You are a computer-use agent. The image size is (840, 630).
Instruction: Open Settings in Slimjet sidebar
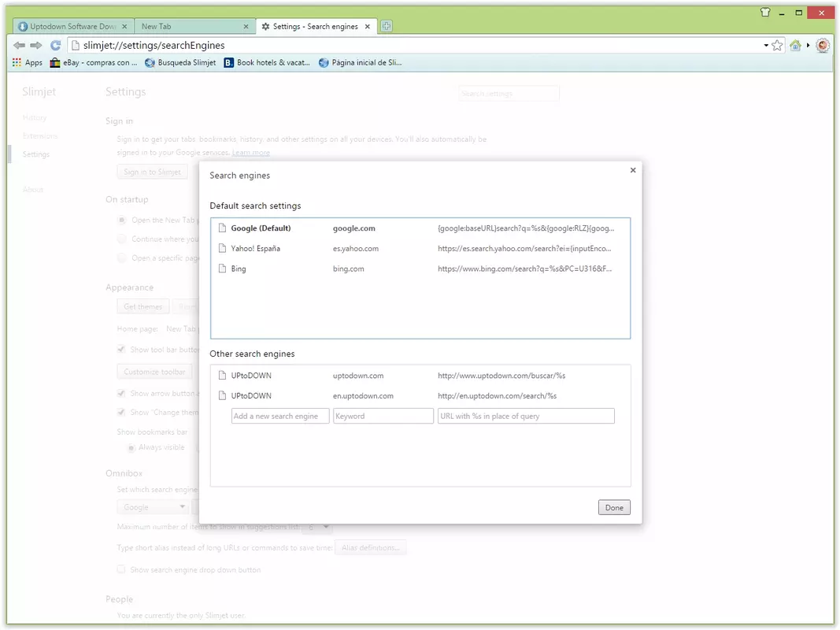click(36, 154)
